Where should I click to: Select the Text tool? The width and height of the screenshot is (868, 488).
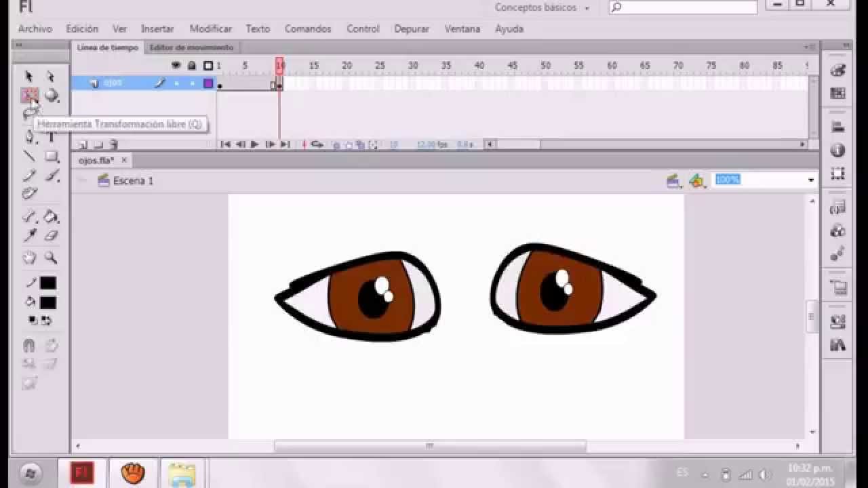click(52, 136)
